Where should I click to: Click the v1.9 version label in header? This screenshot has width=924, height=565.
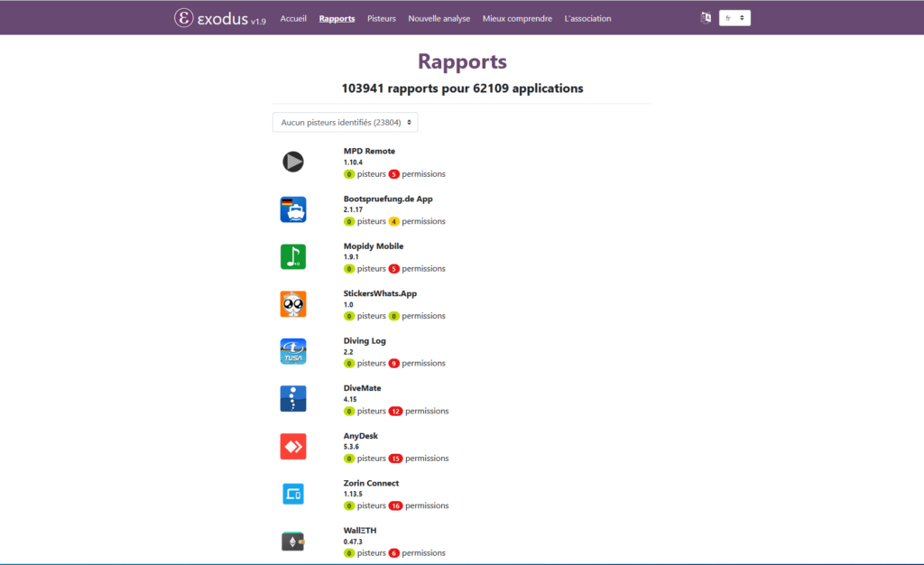click(258, 21)
